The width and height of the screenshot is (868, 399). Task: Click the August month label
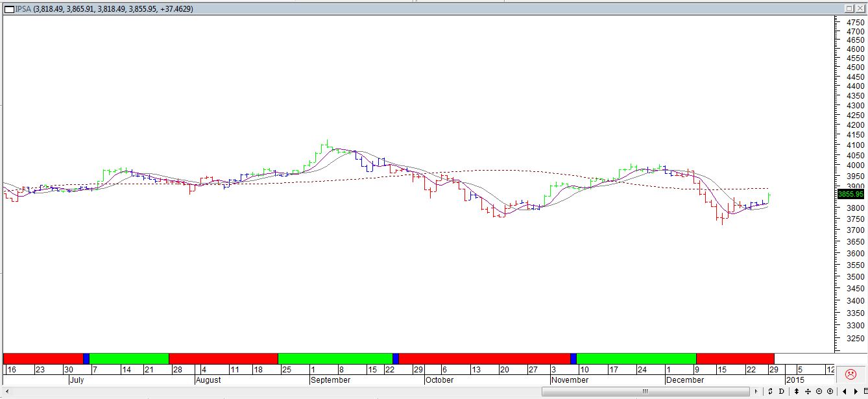[x=208, y=380]
